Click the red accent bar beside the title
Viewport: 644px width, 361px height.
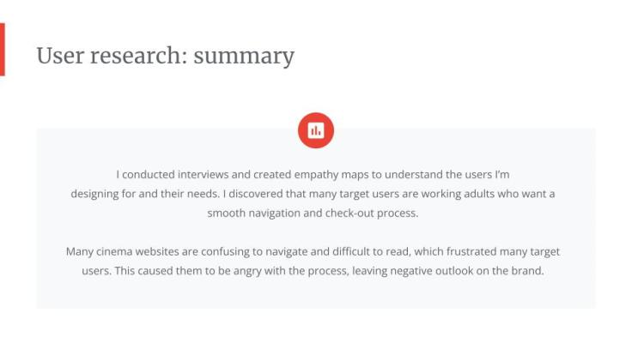(x=3, y=50)
